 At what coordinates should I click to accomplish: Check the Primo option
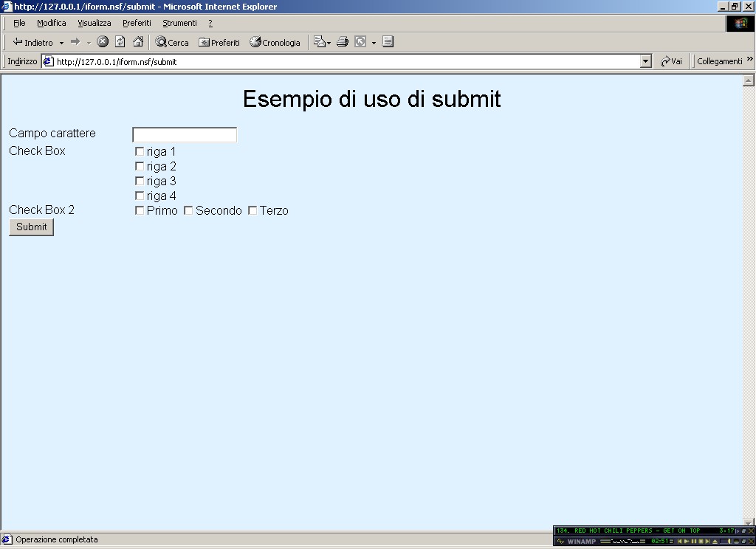pos(140,210)
